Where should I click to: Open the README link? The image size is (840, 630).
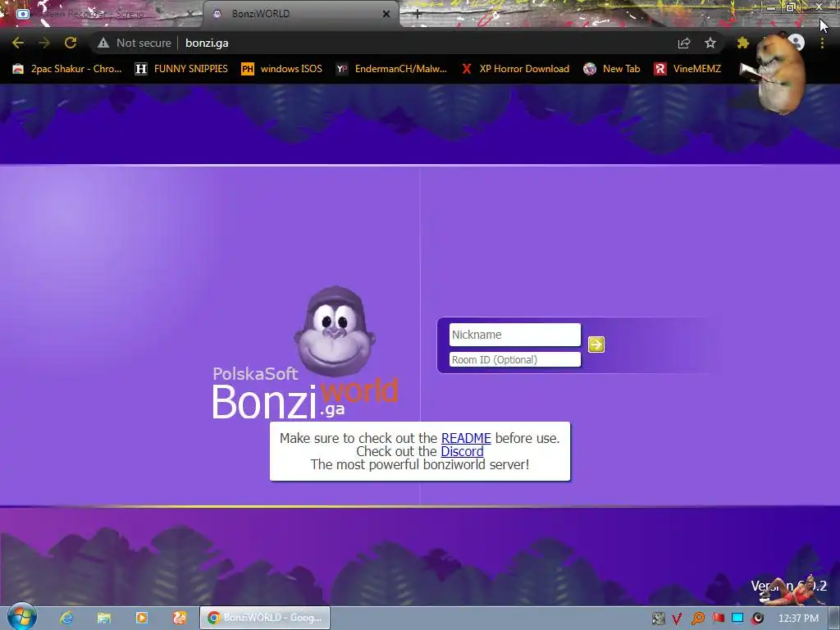(466, 438)
